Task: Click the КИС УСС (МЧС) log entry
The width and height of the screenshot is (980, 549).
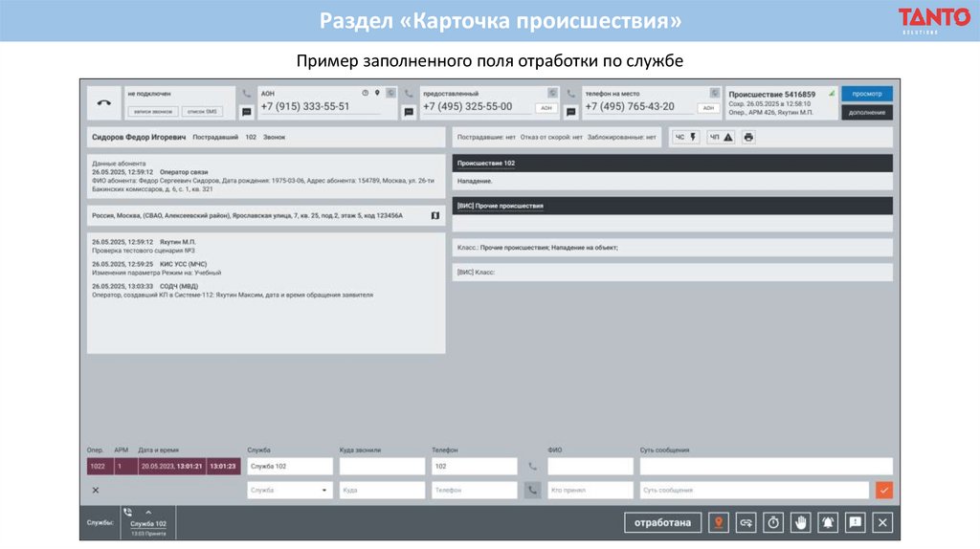Action: (x=156, y=269)
